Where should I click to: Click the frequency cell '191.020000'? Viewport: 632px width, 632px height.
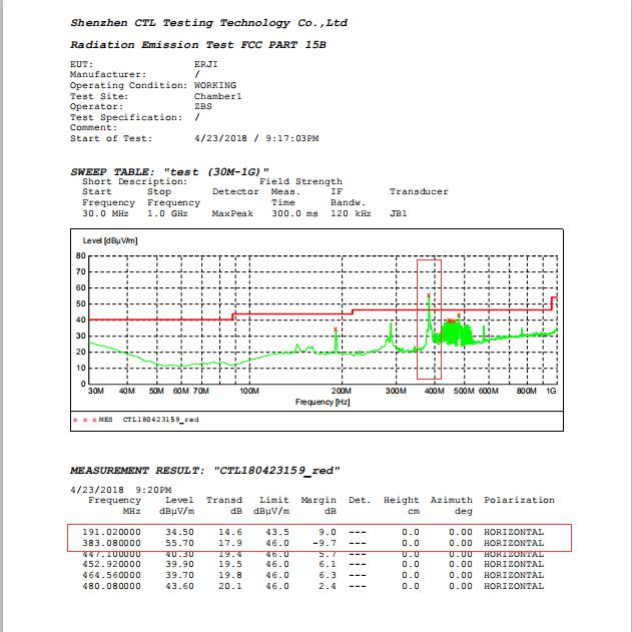112,532
